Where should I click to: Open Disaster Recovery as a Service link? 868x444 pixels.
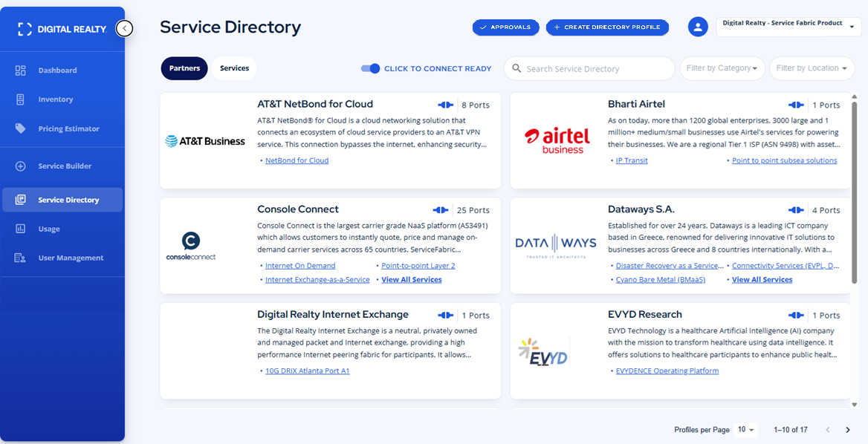point(670,265)
